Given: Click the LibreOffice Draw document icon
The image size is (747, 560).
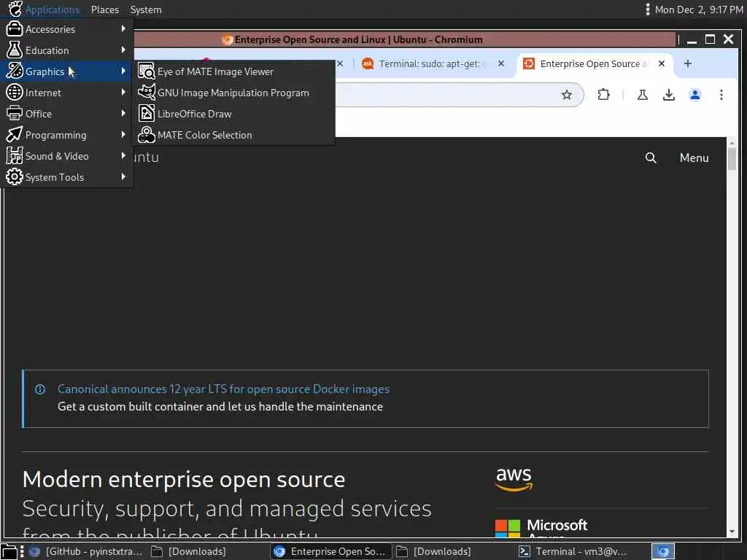Looking at the screenshot, I should (x=146, y=113).
